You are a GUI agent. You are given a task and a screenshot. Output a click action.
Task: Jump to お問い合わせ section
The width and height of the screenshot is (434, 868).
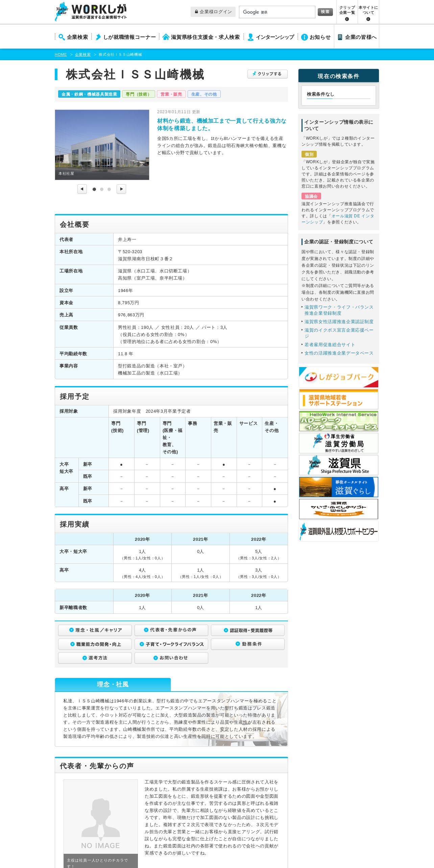click(171, 658)
